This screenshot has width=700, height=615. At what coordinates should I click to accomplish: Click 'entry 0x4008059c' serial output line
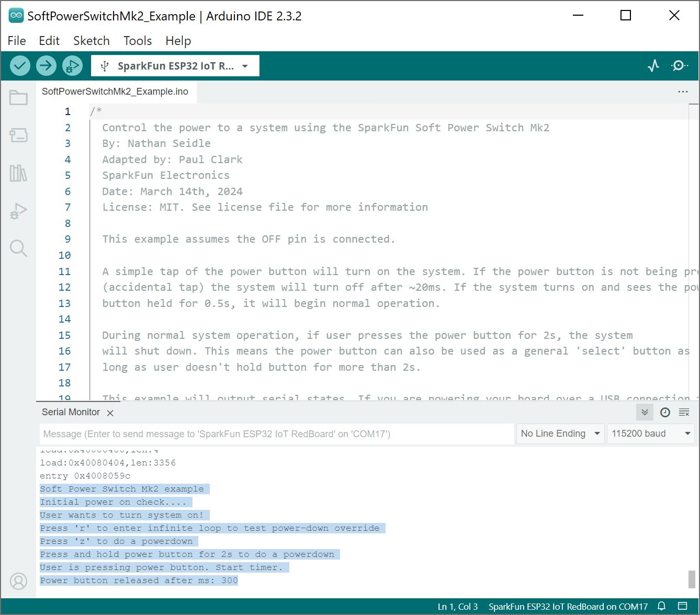(x=85, y=476)
